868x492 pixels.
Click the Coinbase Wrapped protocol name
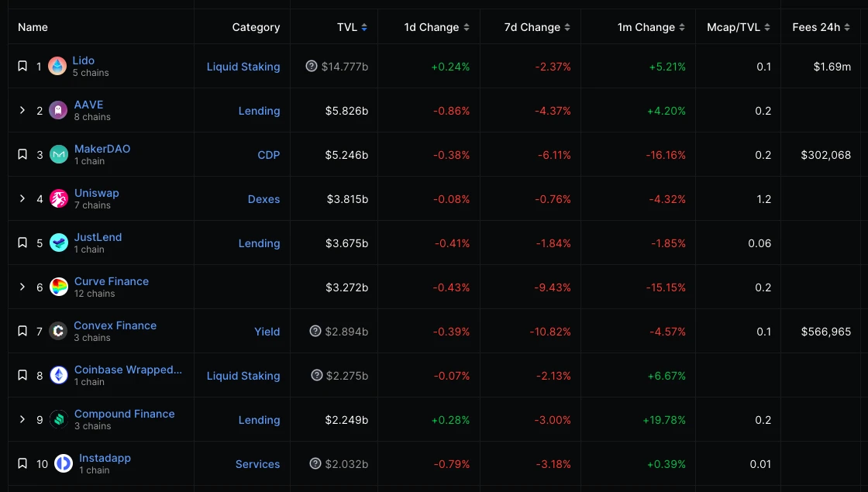(128, 370)
